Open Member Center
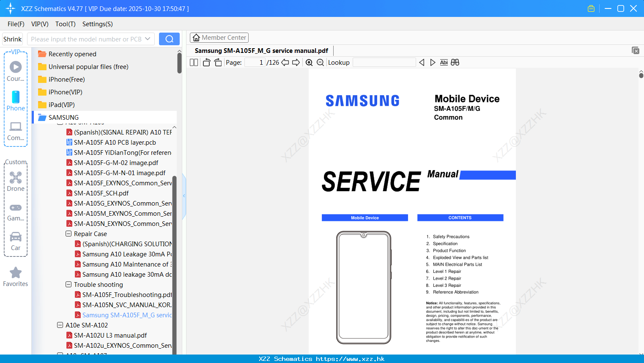 click(219, 38)
